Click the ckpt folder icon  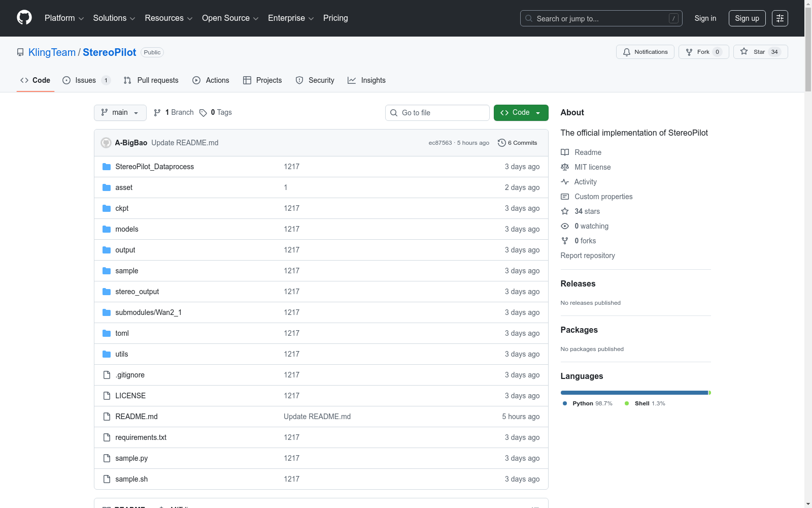pos(107,208)
